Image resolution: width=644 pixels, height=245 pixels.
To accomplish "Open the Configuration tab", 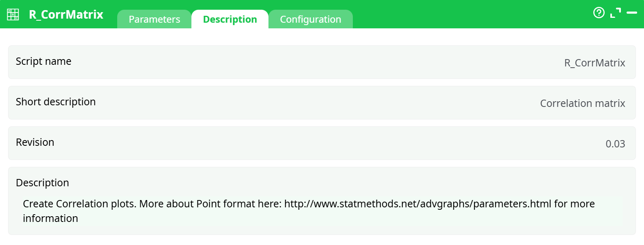I will 310,19.
